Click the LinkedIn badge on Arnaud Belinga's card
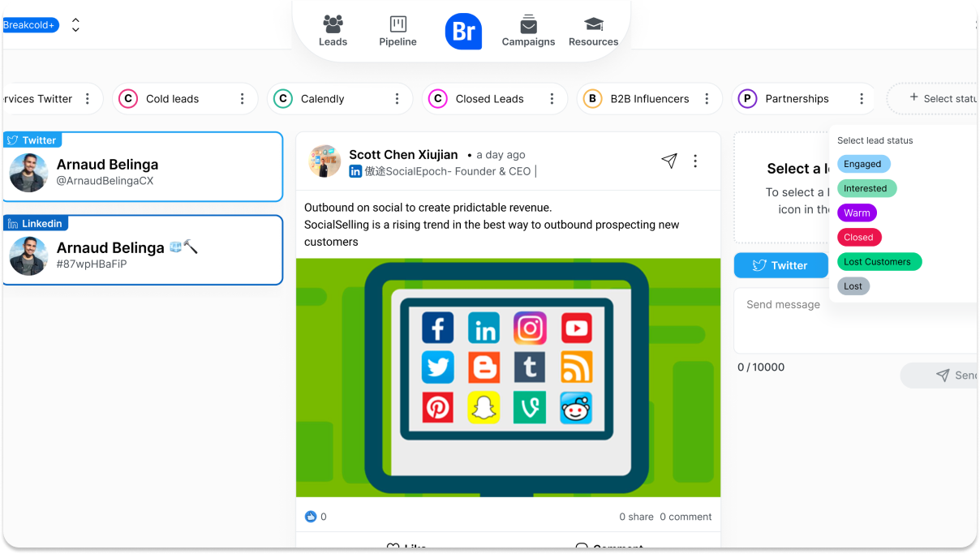Image resolution: width=980 pixels, height=554 pixels. (36, 223)
